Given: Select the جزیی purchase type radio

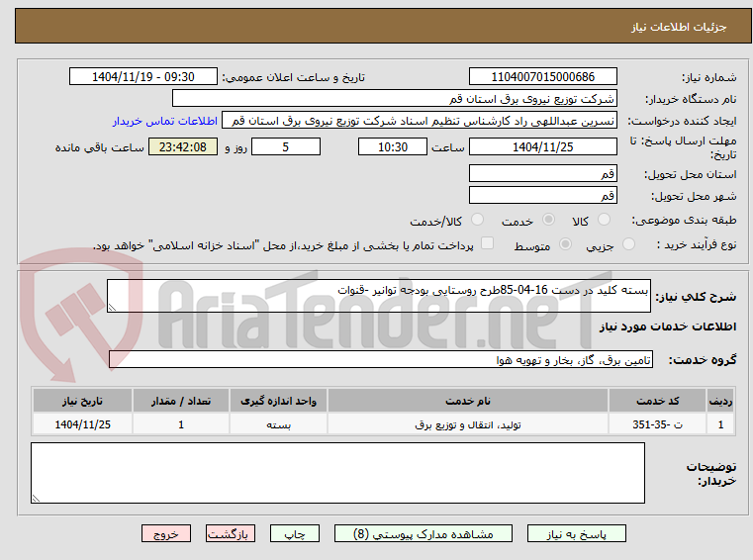Looking at the screenshot, I should click(x=628, y=244).
